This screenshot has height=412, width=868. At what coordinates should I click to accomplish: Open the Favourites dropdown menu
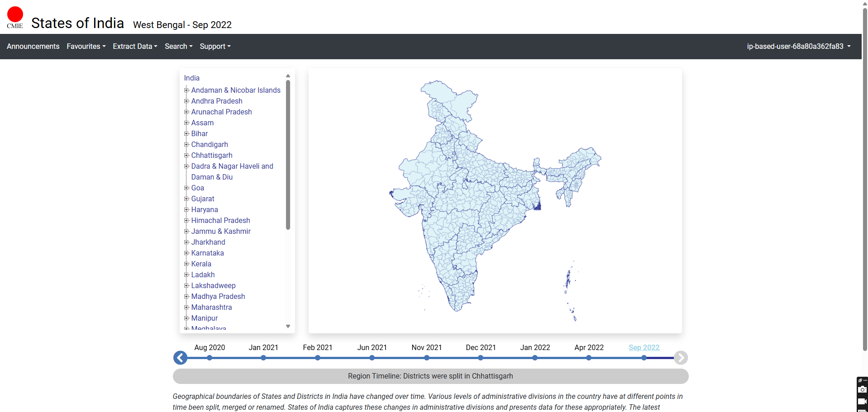point(86,47)
